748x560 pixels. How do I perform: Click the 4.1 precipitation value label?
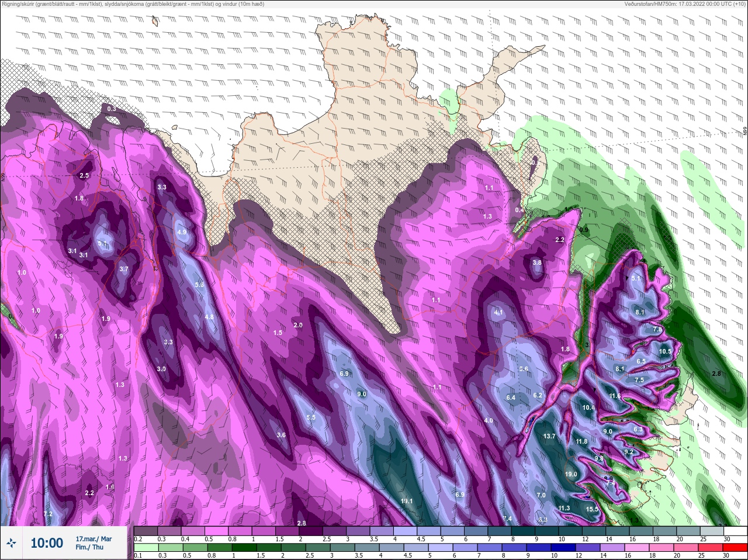pyautogui.click(x=498, y=312)
